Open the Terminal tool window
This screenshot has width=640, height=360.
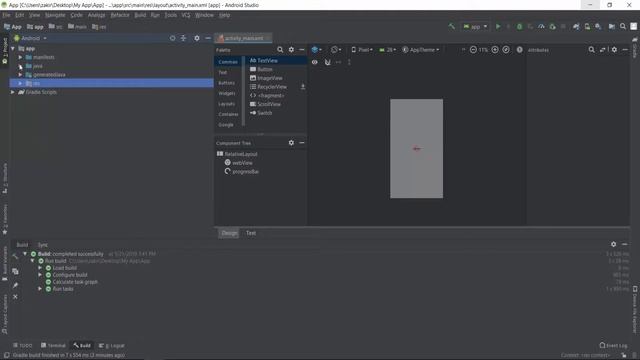click(x=53, y=345)
